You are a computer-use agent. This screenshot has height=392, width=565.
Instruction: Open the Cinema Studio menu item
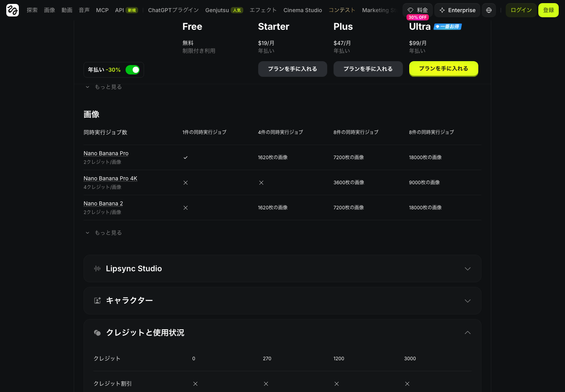303,10
